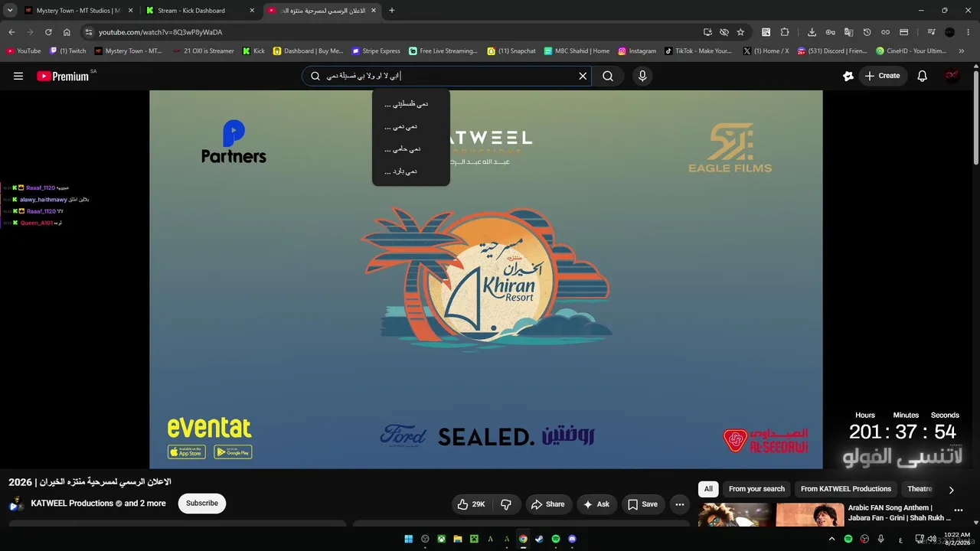This screenshot has height=551, width=980.
Task: Select the From your search chip
Action: 756,489
